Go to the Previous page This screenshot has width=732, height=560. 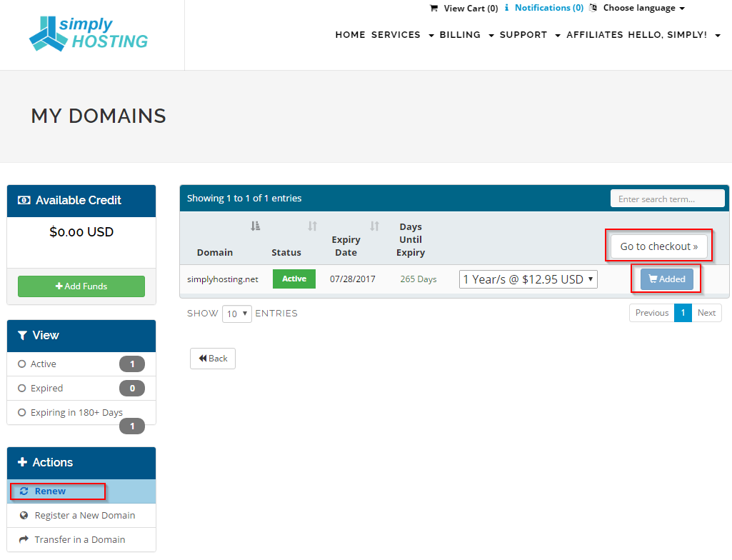(652, 313)
